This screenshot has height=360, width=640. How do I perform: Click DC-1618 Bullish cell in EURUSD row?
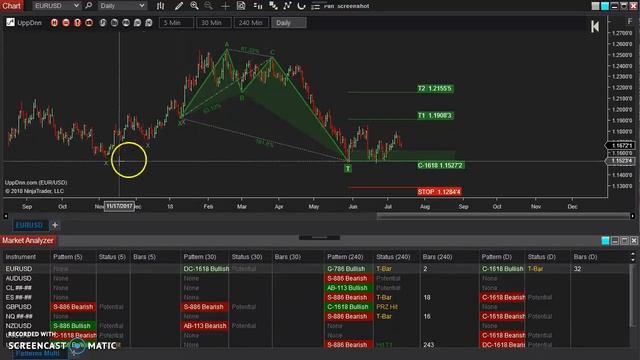(205, 269)
